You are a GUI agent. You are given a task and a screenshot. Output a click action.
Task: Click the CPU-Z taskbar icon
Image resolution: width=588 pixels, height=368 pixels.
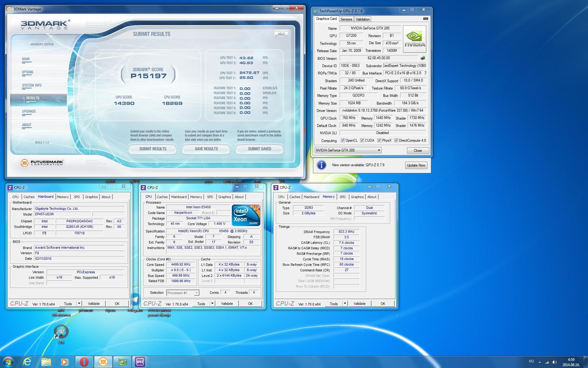tap(140, 362)
